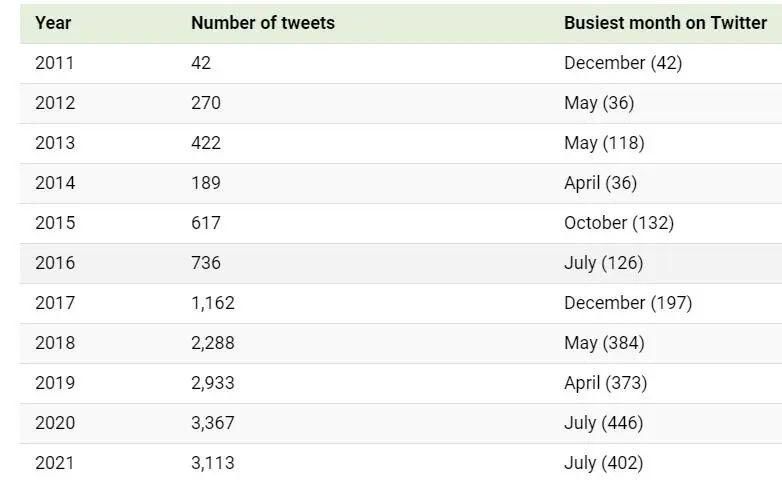Click the 3,367 tweets value
This screenshot has height=484, width=782.
212,423
